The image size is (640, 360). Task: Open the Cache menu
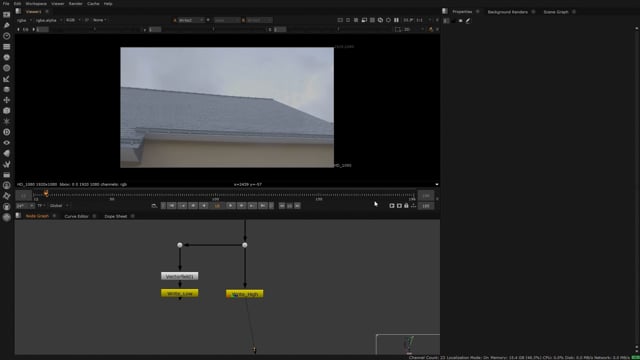[93, 4]
